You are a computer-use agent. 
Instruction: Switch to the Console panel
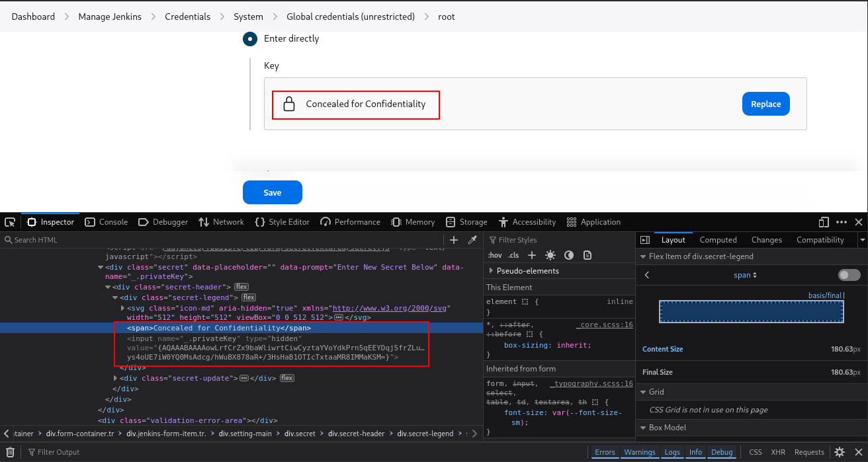point(106,222)
